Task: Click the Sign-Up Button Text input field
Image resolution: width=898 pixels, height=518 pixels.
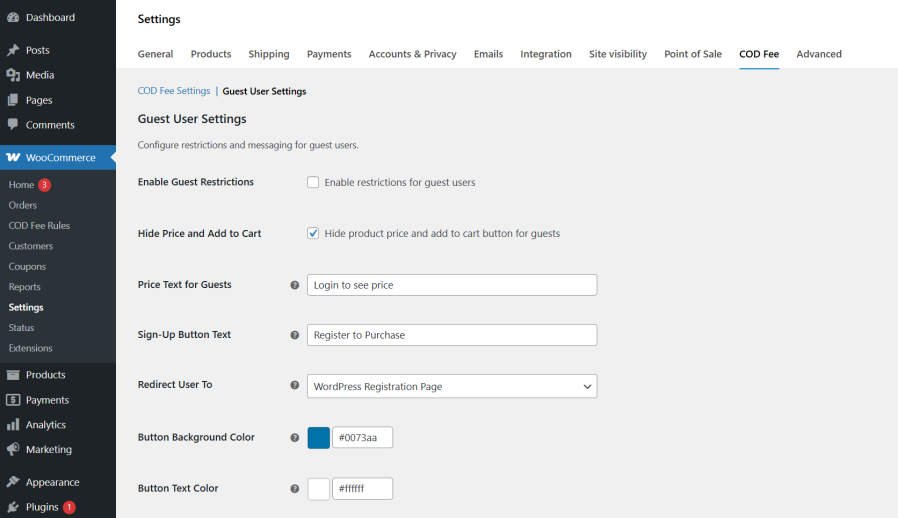Action: pyautogui.click(x=451, y=335)
